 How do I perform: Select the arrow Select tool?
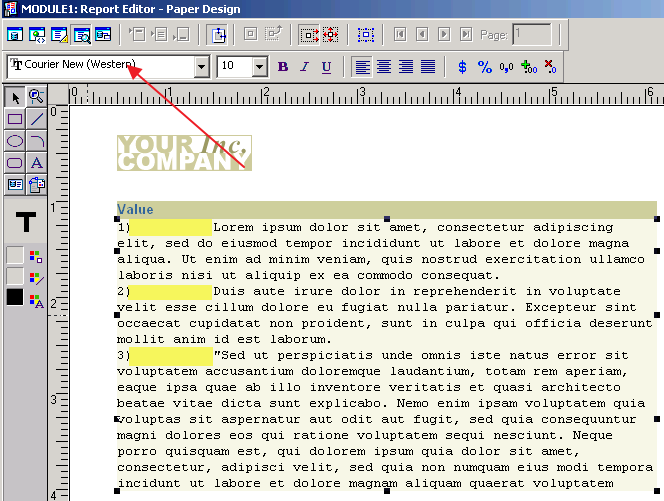[15, 97]
